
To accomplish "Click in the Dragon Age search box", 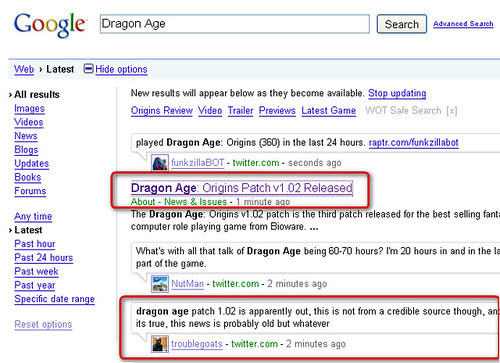I will tap(235, 24).
